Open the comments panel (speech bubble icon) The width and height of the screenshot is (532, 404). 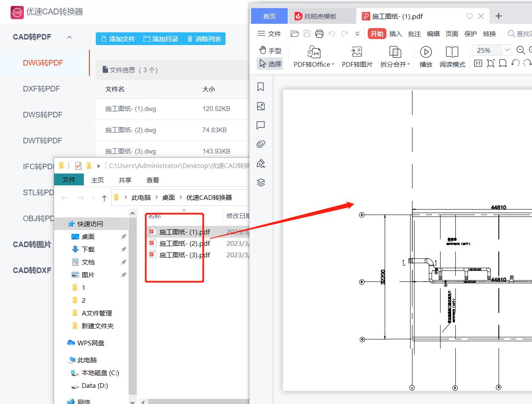(x=260, y=125)
